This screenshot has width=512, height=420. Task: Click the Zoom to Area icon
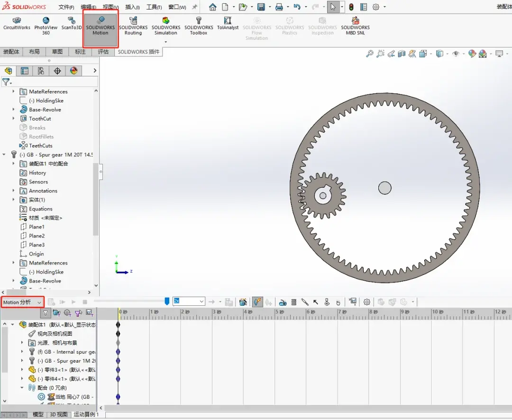point(380,54)
